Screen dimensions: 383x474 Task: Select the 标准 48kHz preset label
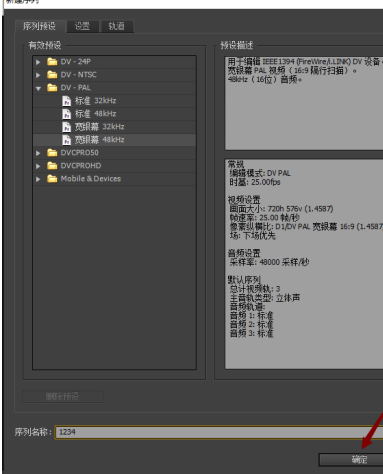click(x=95, y=114)
